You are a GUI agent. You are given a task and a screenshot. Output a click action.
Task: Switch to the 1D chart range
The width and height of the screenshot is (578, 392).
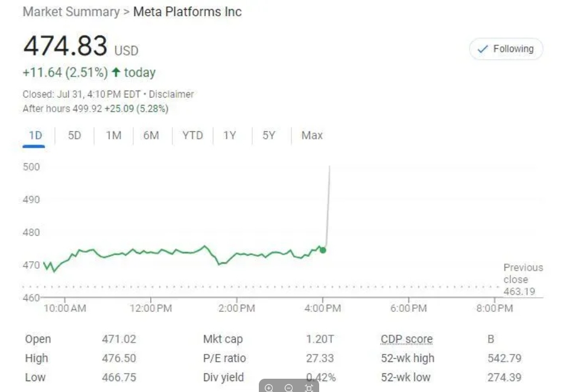coord(36,135)
